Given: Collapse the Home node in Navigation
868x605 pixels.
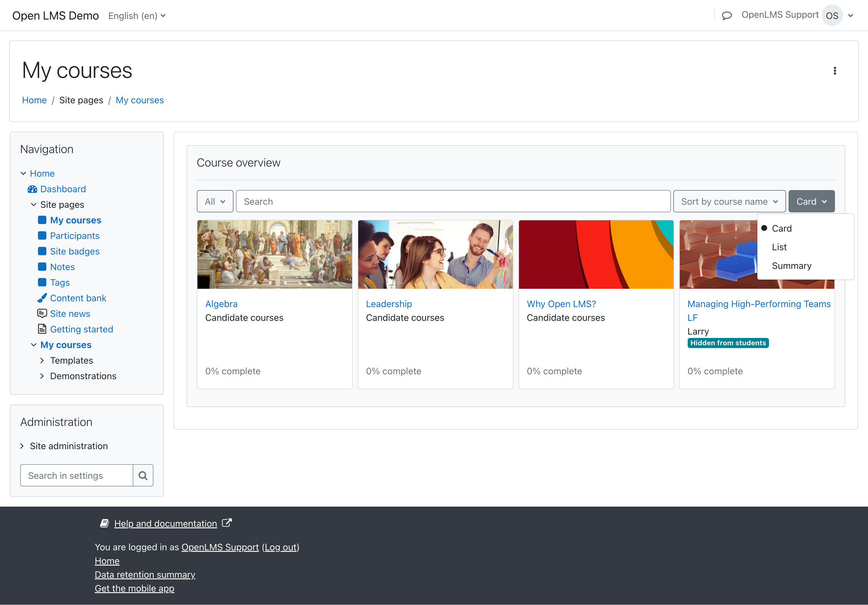Looking at the screenshot, I should pos(23,173).
